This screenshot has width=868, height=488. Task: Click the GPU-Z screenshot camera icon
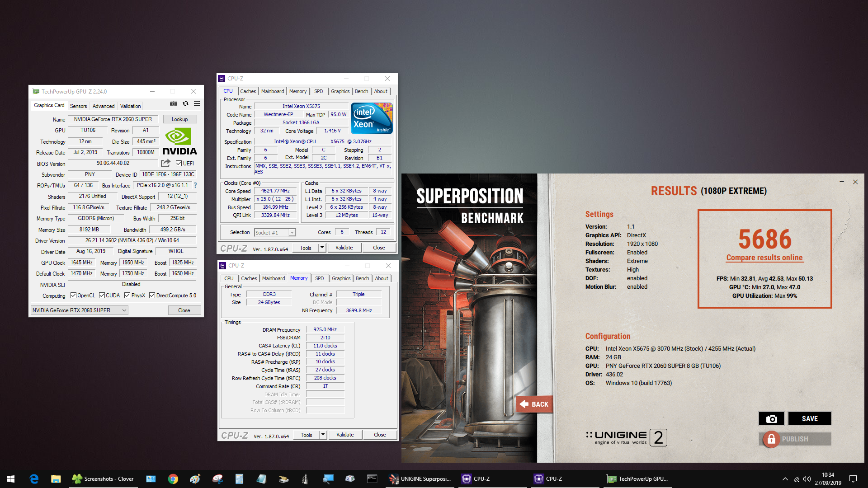click(x=174, y=103)
